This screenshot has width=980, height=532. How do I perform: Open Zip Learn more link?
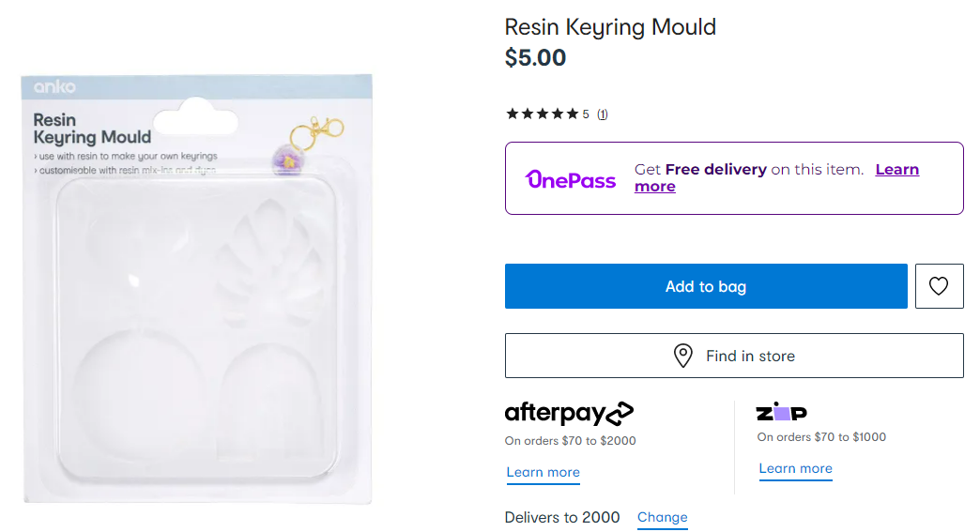[795, 468]
